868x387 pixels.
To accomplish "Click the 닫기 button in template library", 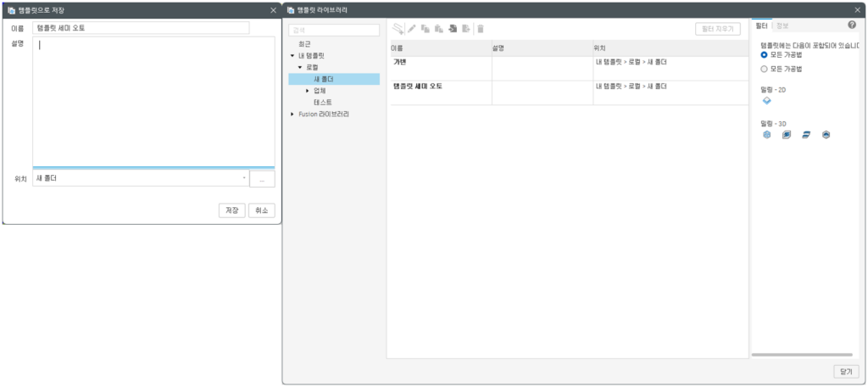I will tap(847, 372).
